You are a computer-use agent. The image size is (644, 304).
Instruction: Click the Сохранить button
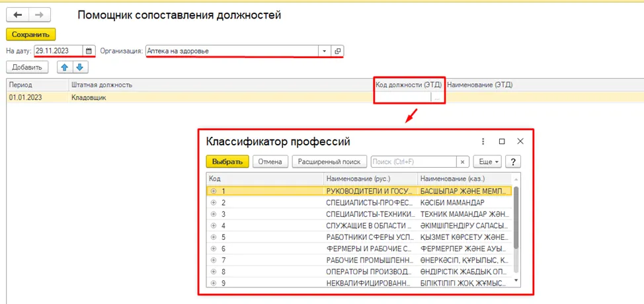tap(31, 34)
